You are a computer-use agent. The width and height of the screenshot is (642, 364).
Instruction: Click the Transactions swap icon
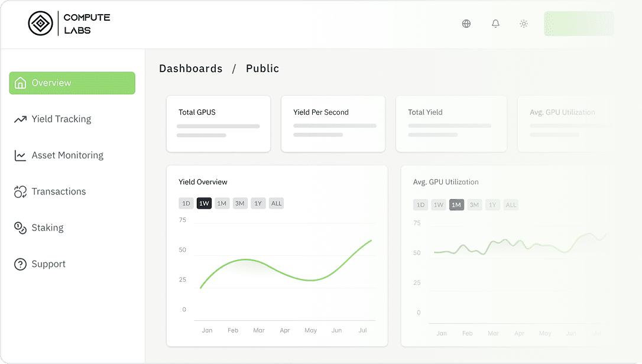point(20,191)
